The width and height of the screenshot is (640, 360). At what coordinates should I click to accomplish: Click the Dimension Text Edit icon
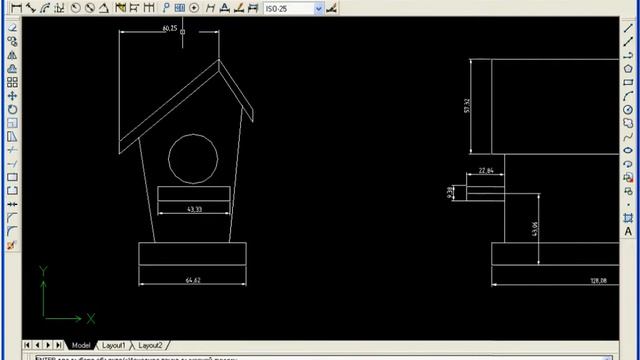pyautogui.click(x=224, y=8)
